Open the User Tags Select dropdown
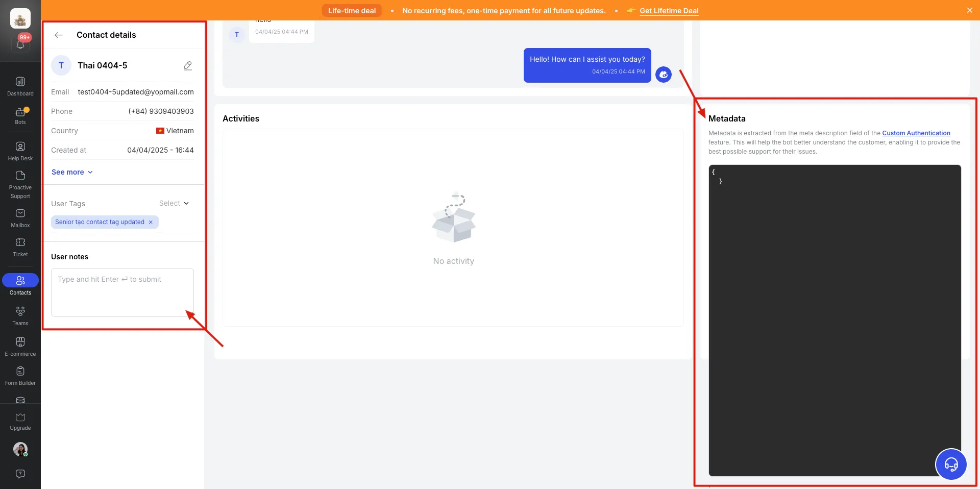980x489 pixels. coord(174,204)
